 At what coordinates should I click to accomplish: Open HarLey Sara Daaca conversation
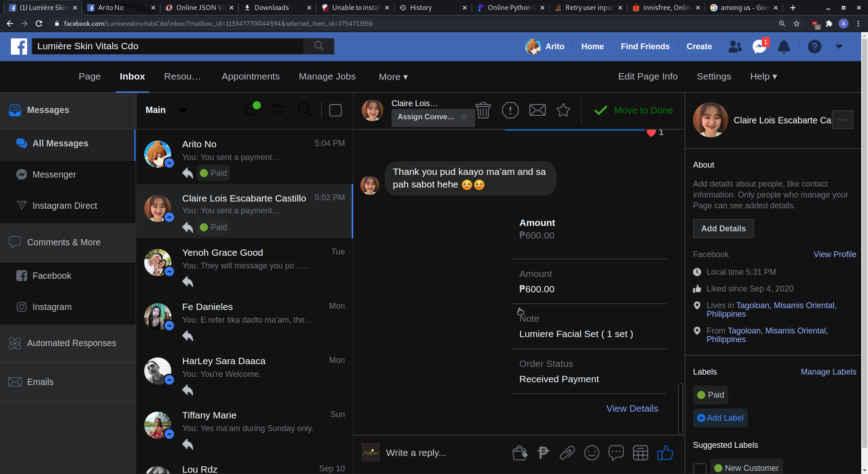click(x=244, y=374)
